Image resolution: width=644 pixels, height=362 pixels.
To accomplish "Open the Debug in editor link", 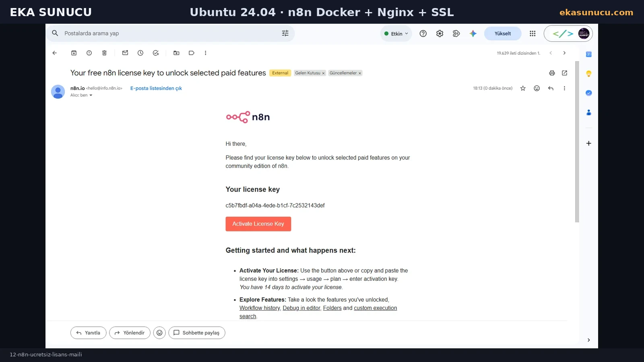I will point(301,308).
